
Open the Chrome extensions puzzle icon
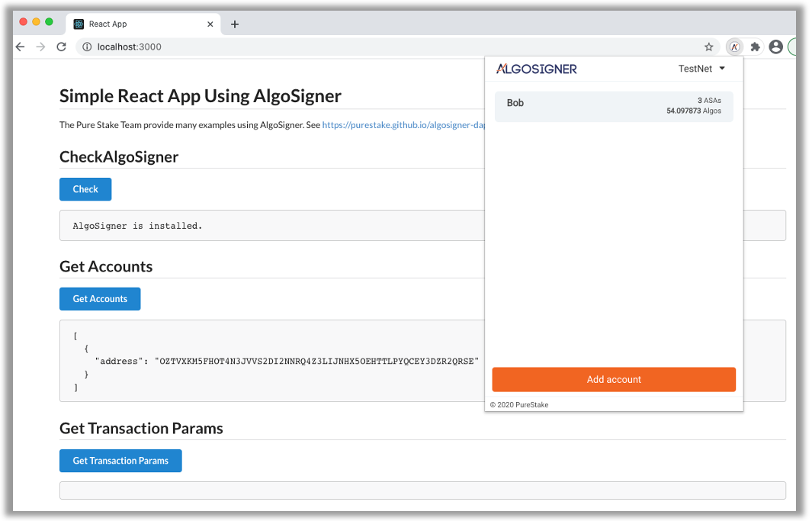[755, 47]
